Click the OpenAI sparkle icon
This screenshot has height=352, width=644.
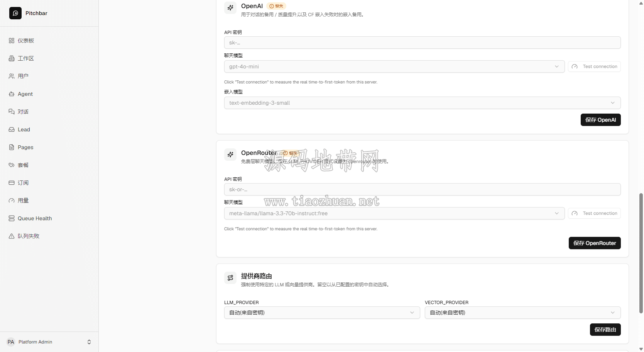[x=230, y=8]
